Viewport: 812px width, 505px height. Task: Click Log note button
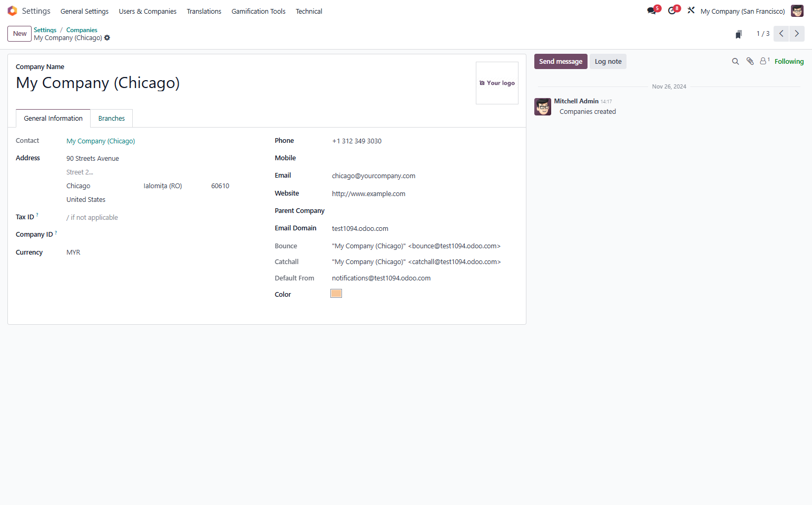(608, 62)
